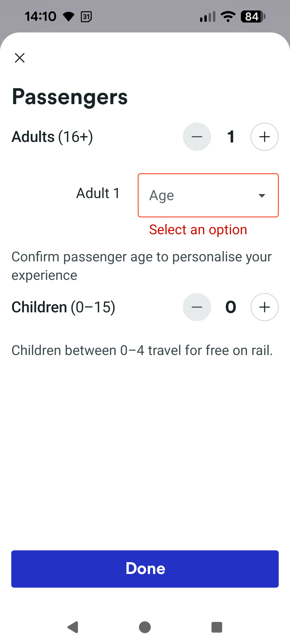Decrease the Children (0–15) count
The height and width of the screenshot is (644, 290).
pos(197,307)
